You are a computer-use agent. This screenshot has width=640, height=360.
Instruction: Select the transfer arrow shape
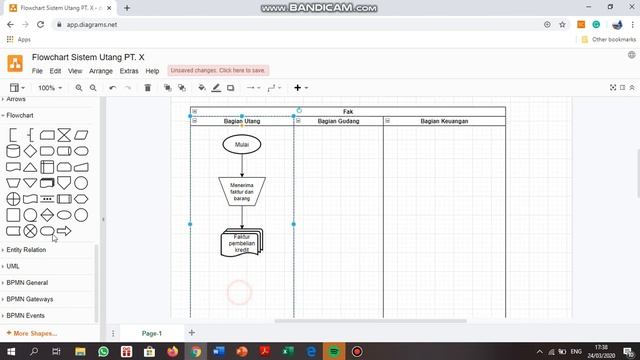(x=64, y=231)
